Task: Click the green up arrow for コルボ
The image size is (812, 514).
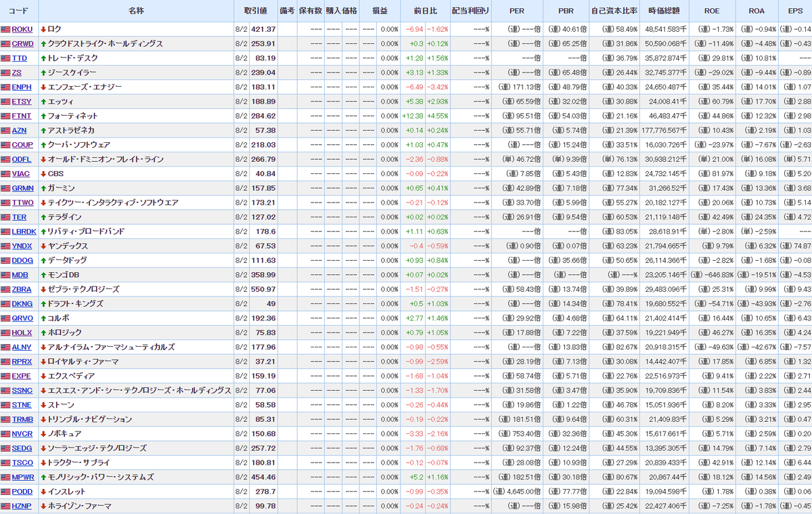Action: pos(43,318)
